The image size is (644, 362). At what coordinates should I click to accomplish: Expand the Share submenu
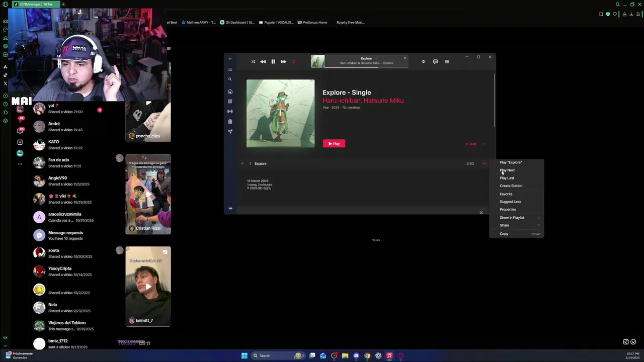pyautogui.click(x=517, y=225)
